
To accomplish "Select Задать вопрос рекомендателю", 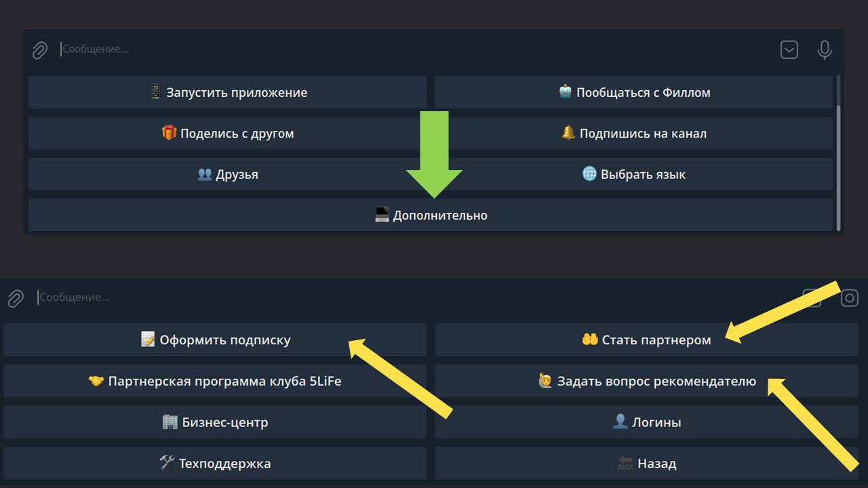I will click(x=646, y=382).
